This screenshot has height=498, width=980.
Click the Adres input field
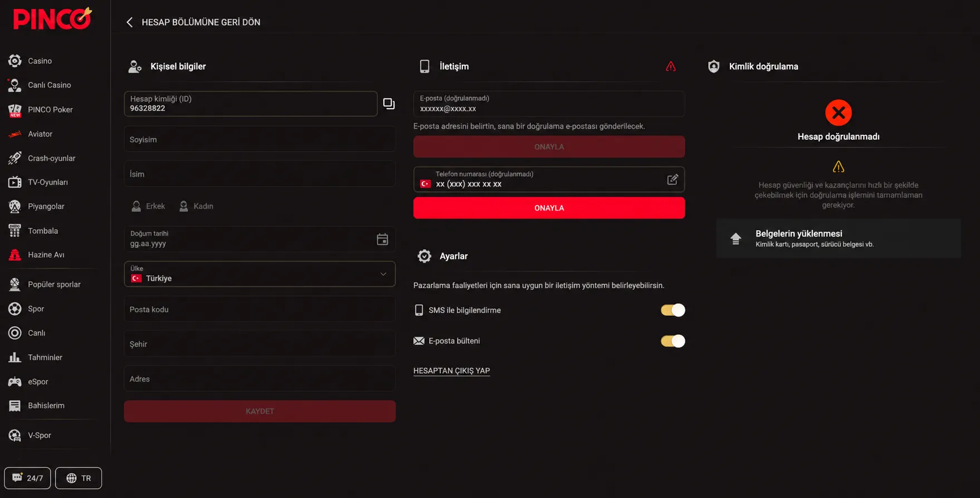260,379
